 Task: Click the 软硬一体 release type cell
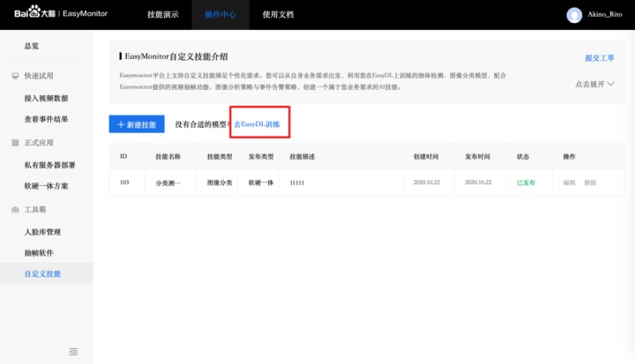click(261, 182)
